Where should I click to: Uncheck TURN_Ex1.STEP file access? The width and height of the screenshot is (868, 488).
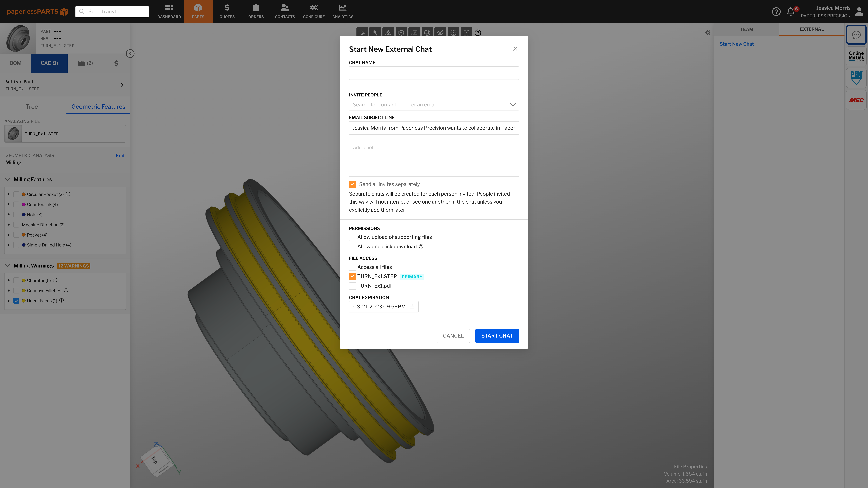tap(353, 277)
